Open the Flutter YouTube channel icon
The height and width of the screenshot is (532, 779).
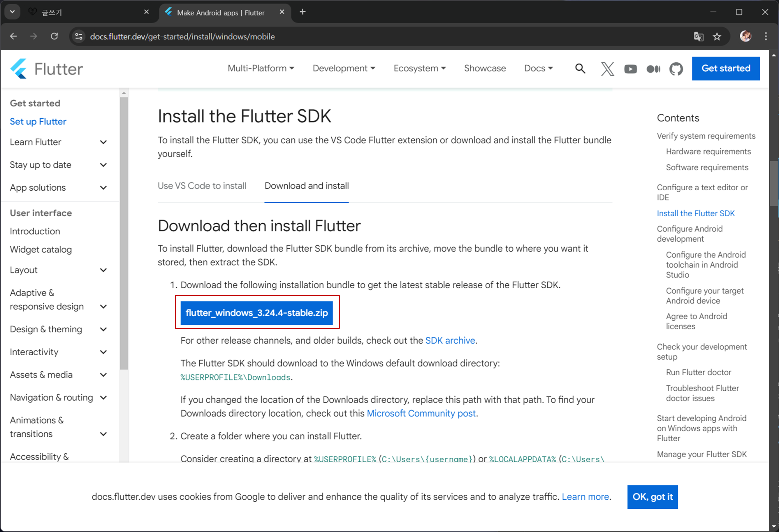tap(630, 69)
